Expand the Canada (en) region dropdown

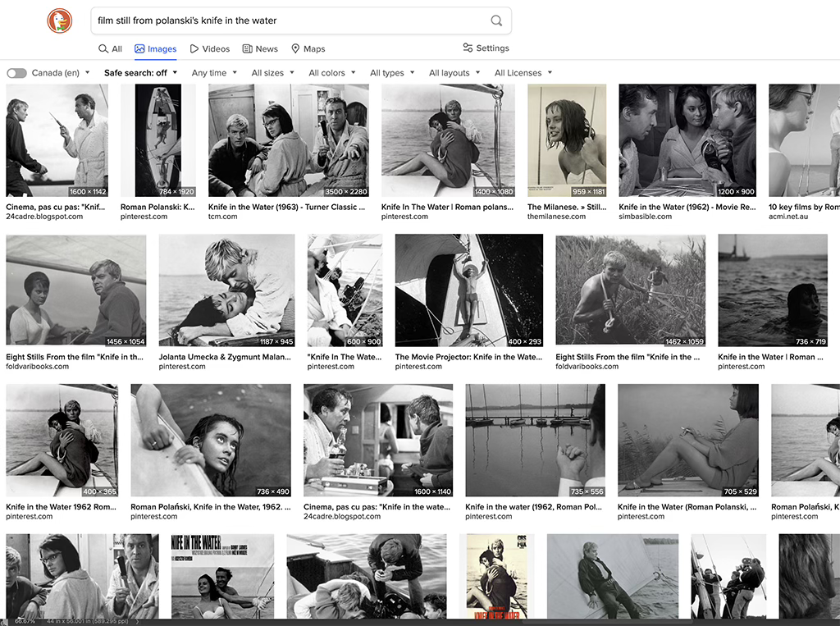click(x=61, y=73)
